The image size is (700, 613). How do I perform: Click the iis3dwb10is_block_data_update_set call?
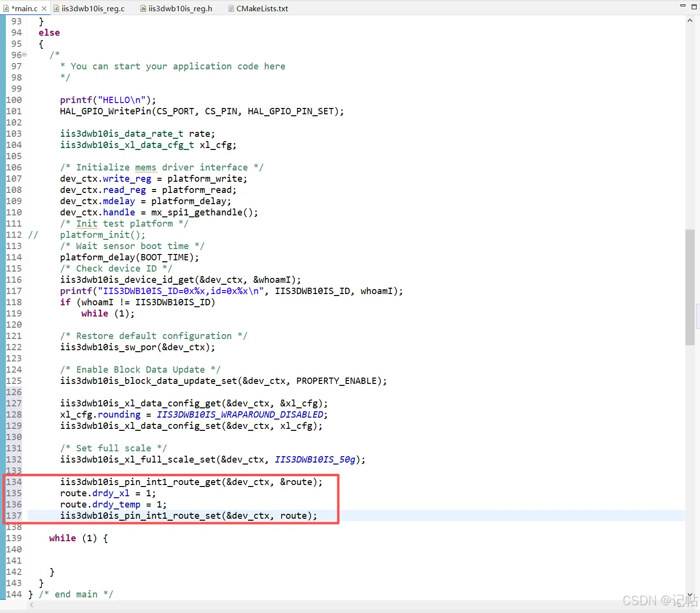pos(223,381)
